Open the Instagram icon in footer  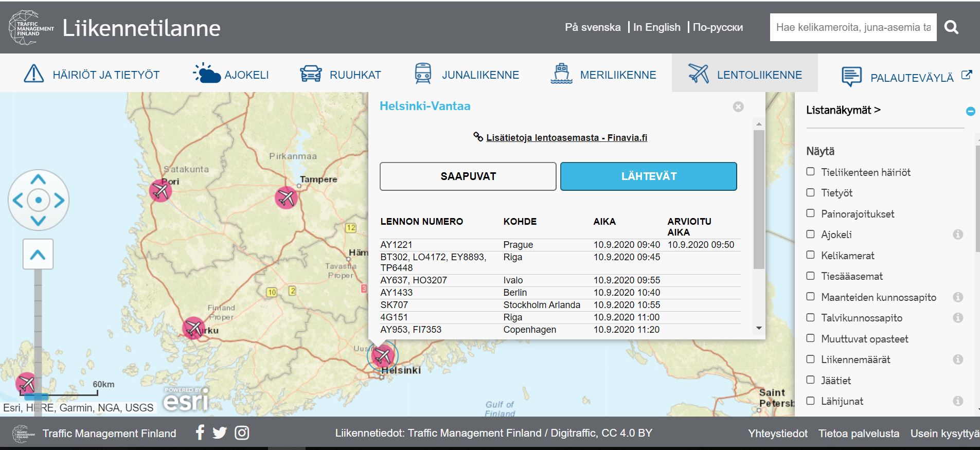point(242,433)
